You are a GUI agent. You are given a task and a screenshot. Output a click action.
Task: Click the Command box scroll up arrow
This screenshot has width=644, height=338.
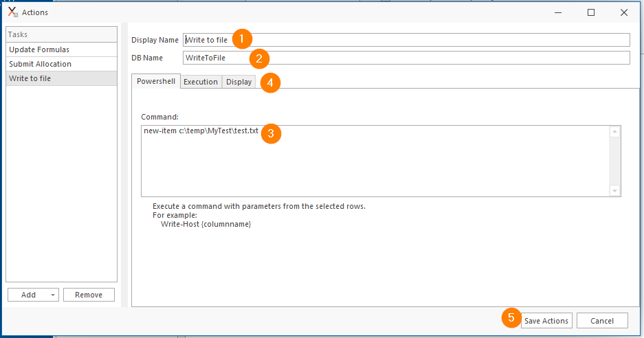tap(614, 132)
